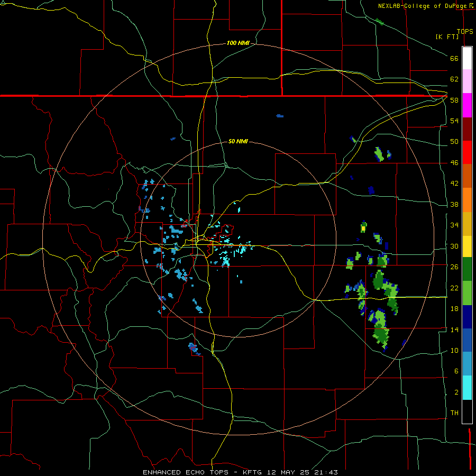The width and height of the screenshot is (476, 476).
Task: Select the steel light blue legend swatch
Action: (x=467, y=364)
